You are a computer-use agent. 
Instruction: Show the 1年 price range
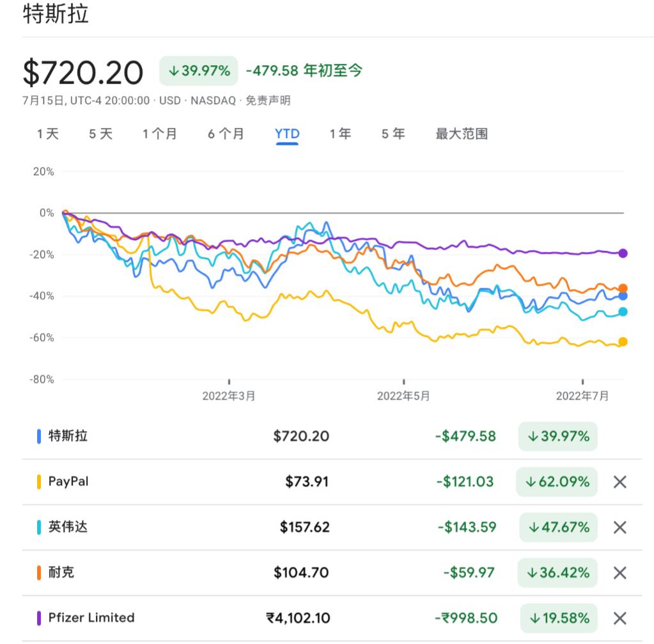click(x=340, y=134)
